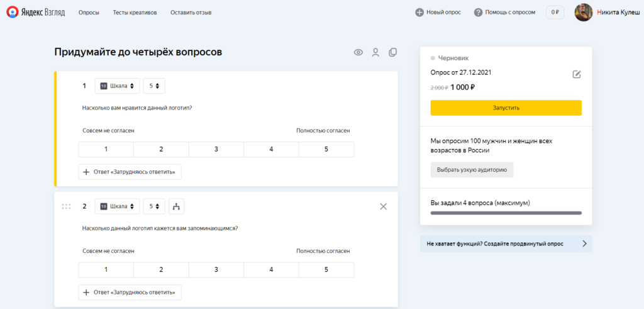This screenshot has width=644, height=309.
Task: Click the eye preview icon
Action: [358, 53]
